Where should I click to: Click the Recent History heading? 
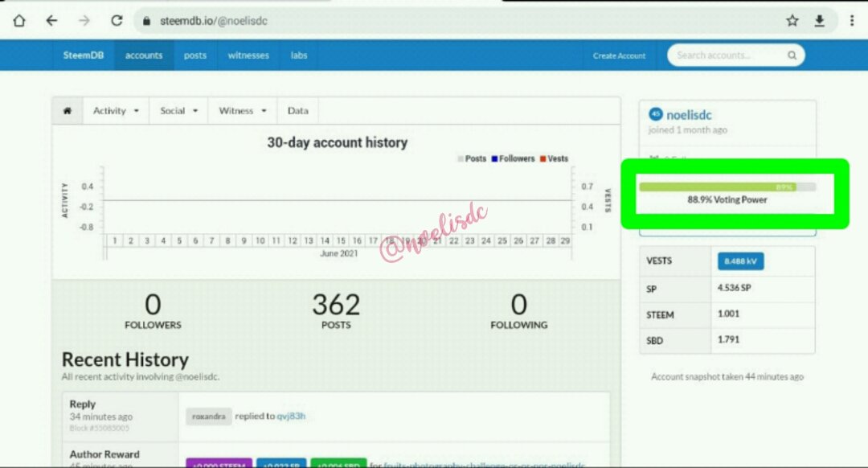pyautogui.click(x=125, y=360)
